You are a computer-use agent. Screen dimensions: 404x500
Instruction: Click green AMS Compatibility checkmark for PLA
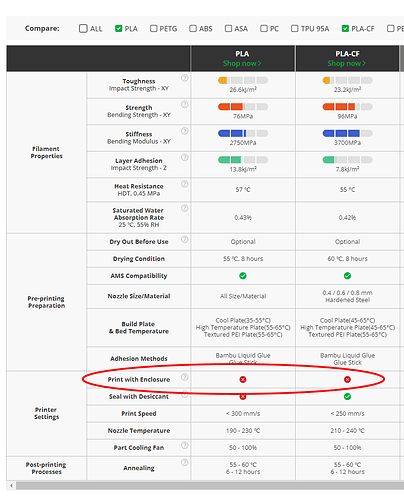243,276
